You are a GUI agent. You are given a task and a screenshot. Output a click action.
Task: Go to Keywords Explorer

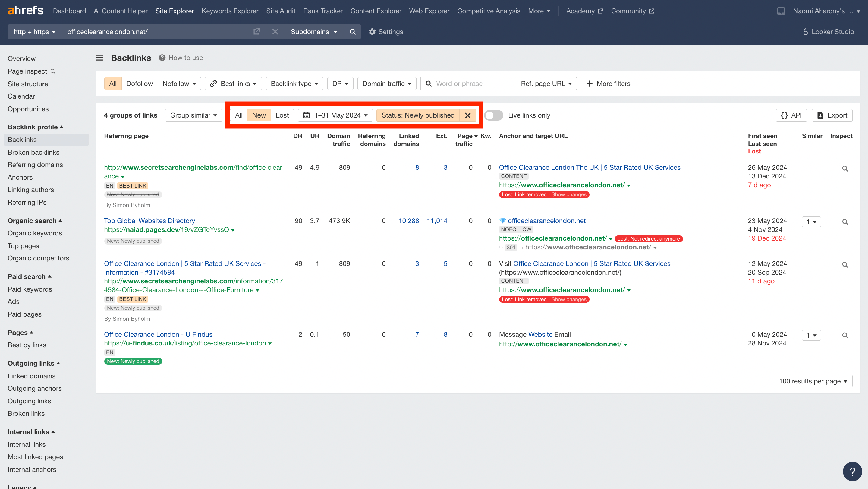pyautogui.click(x=230, y=11)
